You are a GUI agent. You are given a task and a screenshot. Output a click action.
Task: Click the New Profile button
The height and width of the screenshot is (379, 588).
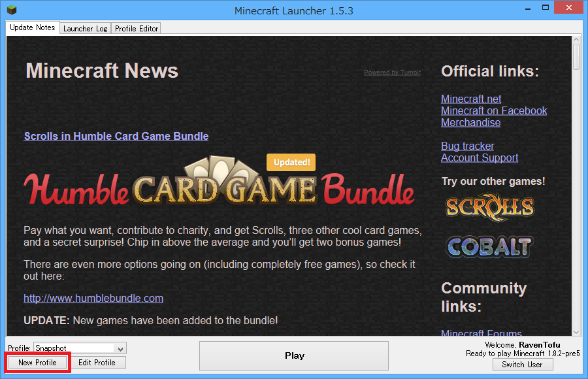37,363
